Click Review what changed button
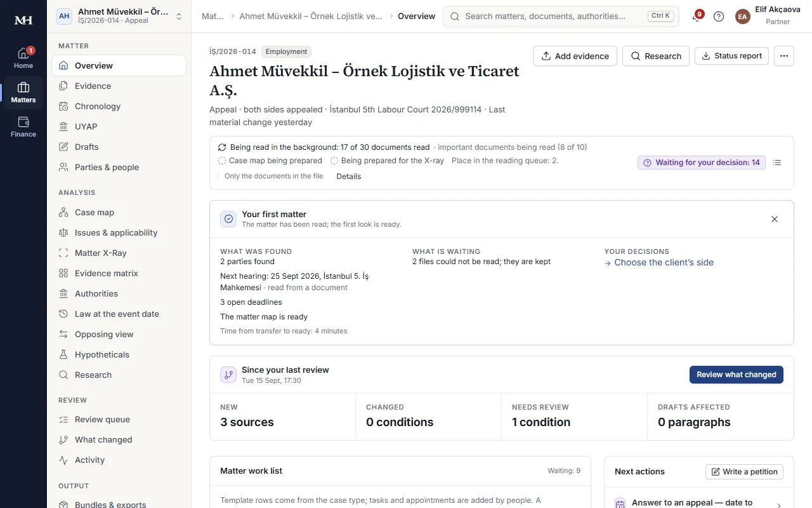The image size is (812, 508). pos(736,375)
